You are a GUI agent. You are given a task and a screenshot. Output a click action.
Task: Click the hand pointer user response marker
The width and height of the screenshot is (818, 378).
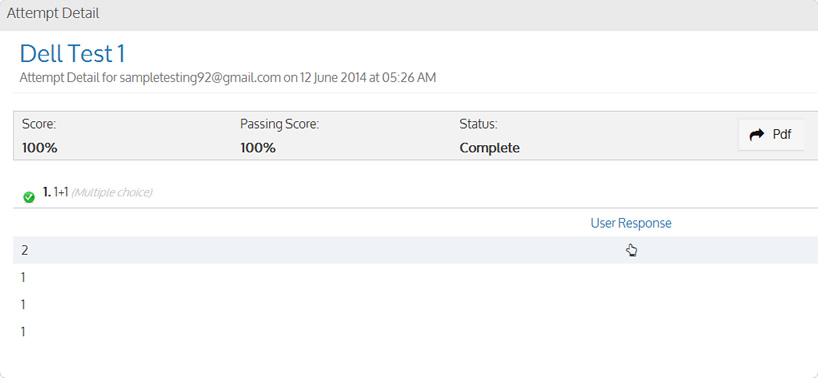(x=631, y=250)
